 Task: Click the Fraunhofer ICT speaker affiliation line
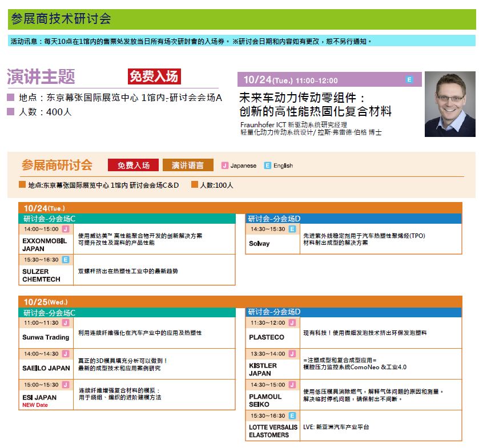point(293,124)
